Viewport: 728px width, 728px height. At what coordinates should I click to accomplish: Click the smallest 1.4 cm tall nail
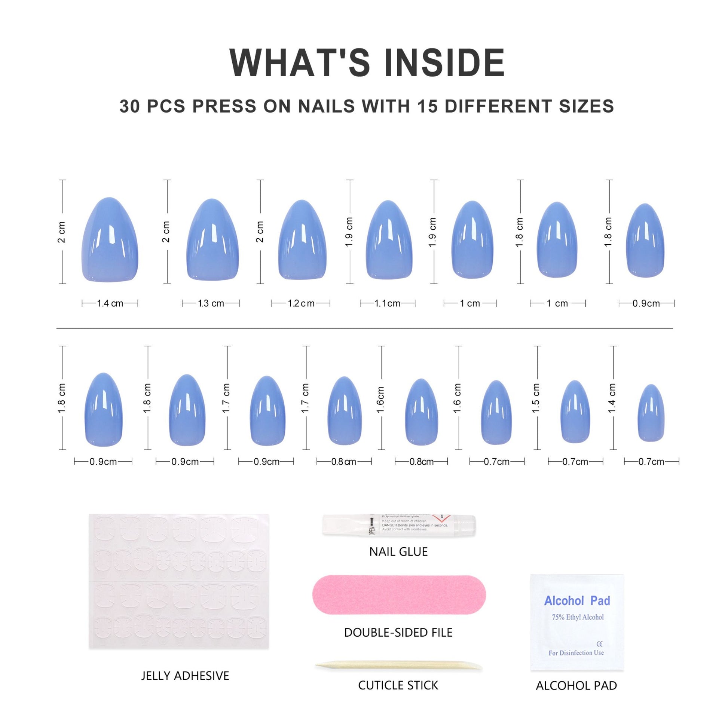(651, 413)
